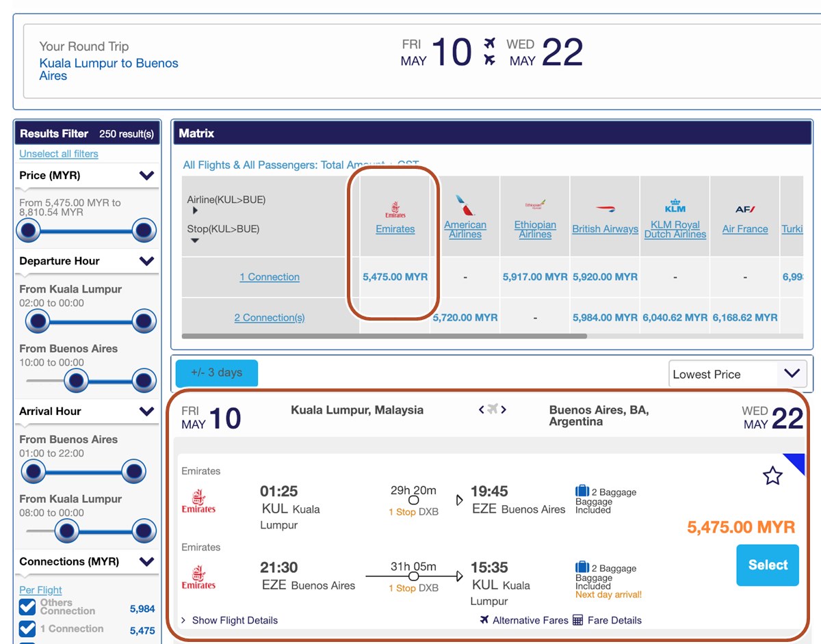Click the British Airways logo in matrix
Image resolution: width=821 pixels, height=644 pixels.
[605, 209]
